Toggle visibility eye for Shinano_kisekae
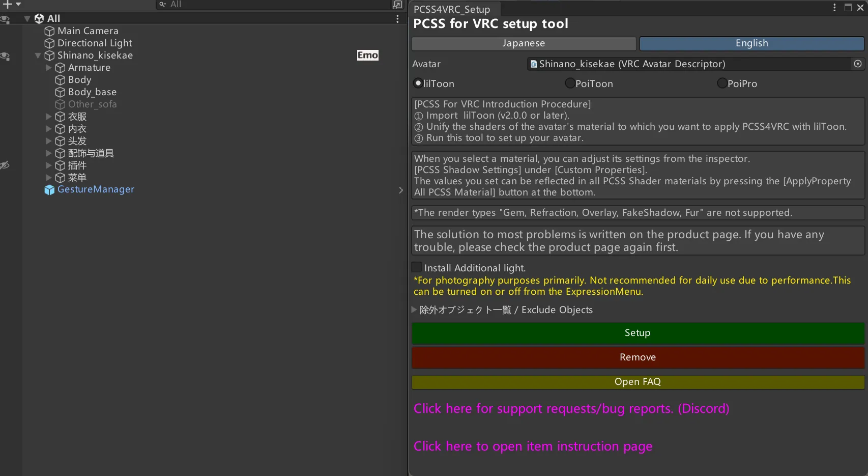This screenshot has height=476, width=868. pyautogui.click(x=5, y=56)
